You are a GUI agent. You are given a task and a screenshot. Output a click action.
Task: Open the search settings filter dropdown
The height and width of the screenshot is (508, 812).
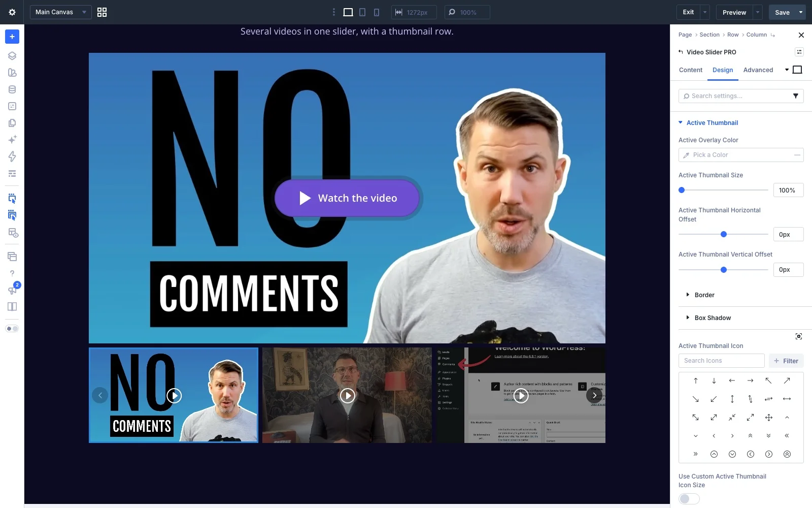pyautogui.click(x=795, y=96)
